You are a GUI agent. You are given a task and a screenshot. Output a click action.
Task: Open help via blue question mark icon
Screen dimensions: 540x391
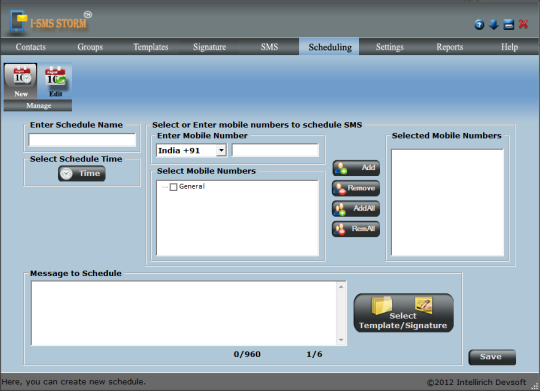[479, 25]
